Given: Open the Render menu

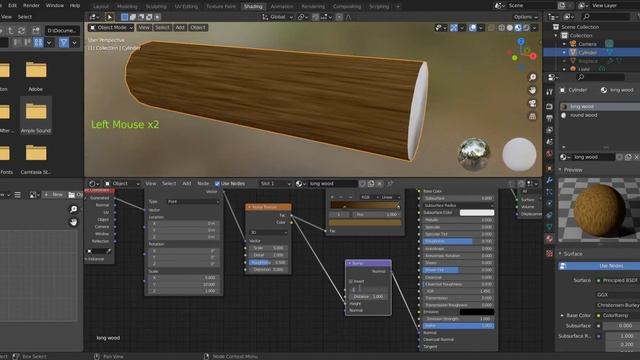Looking at the screenshot, I should point(31,5).
